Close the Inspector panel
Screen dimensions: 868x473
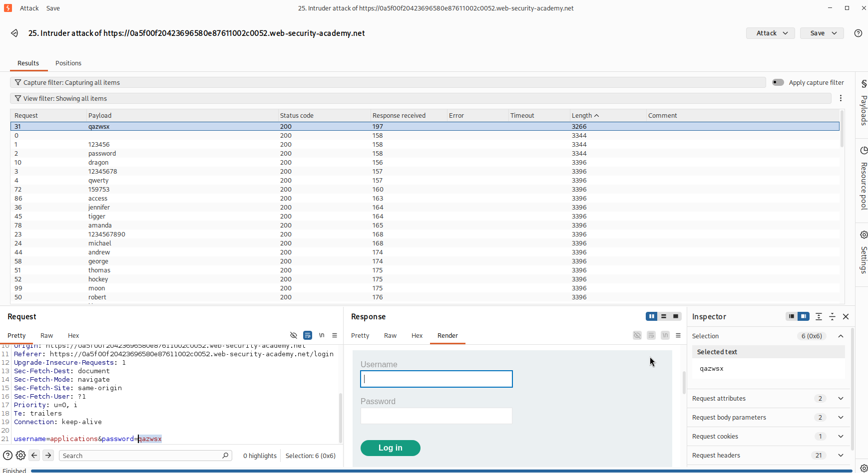pos(846,316)
